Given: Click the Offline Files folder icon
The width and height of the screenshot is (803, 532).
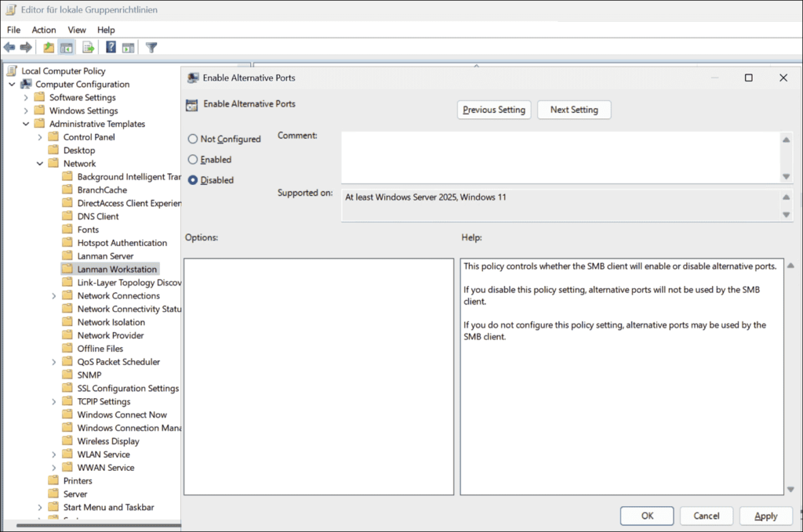Looking at the screenshot, I should pos(67,349).
